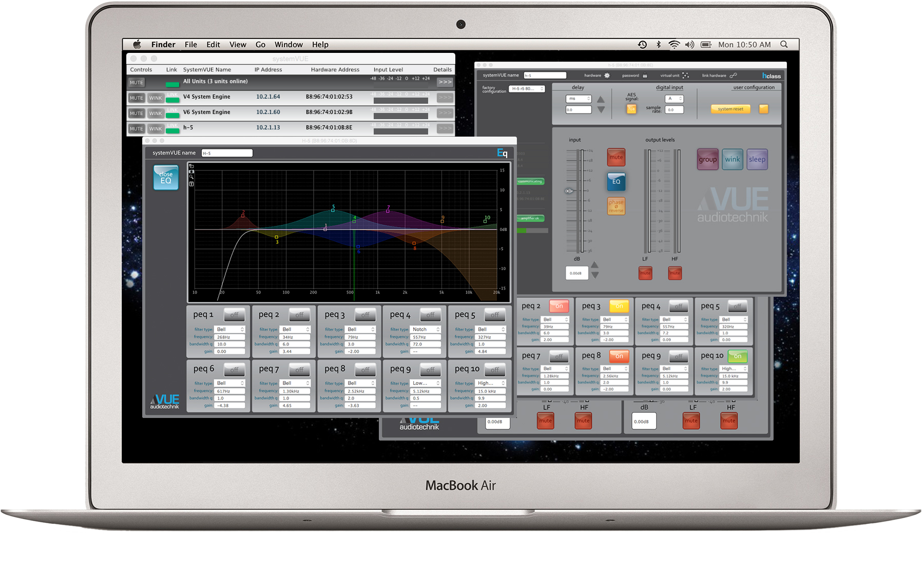
Task: Toggle peq 4 off switch in EQ window
Action: pyautogui.click(x=430, y=315)
